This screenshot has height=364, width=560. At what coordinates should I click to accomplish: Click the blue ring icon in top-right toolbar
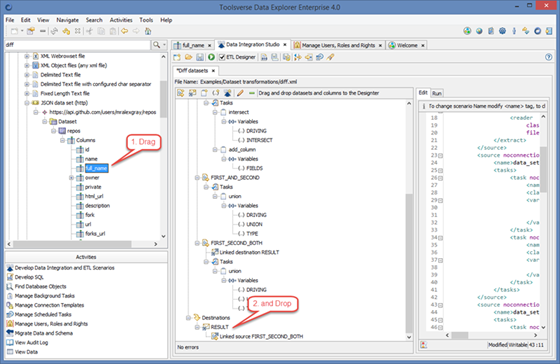538,31
